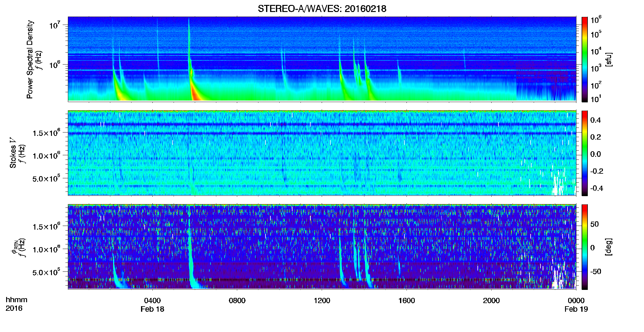Select the "Feb 18" date label

(x=152, y=309)
